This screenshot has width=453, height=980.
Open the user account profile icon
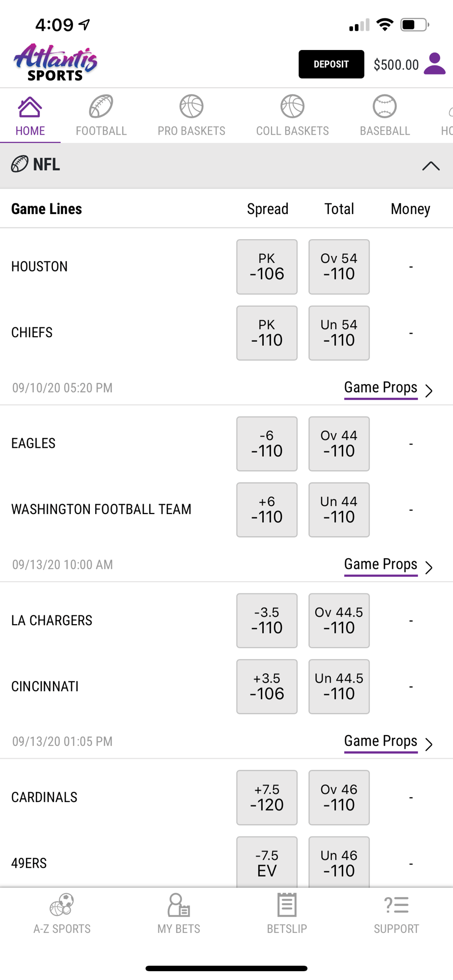pos(434,64)
